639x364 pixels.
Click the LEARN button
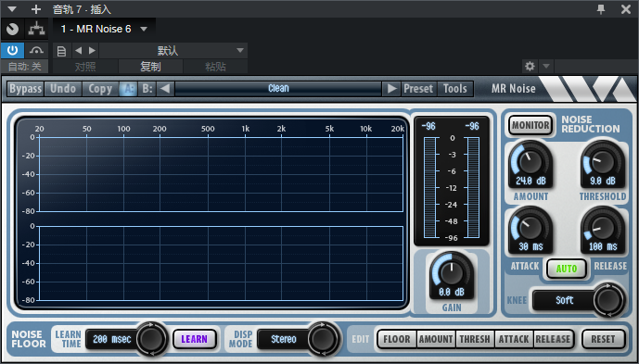click(195, 339)
